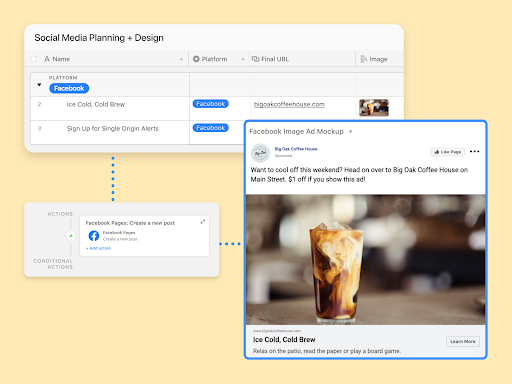
Task: Tick the select-all checkbox beside Name header
Action: (x=33, y=59)
